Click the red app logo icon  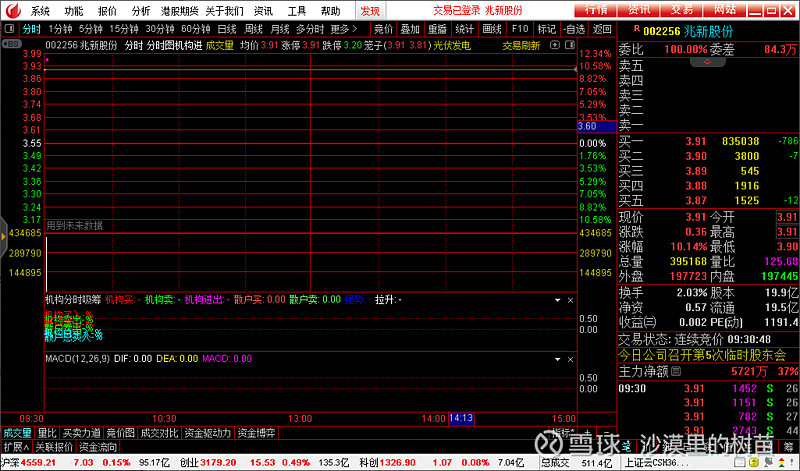(x=13, y=10)
